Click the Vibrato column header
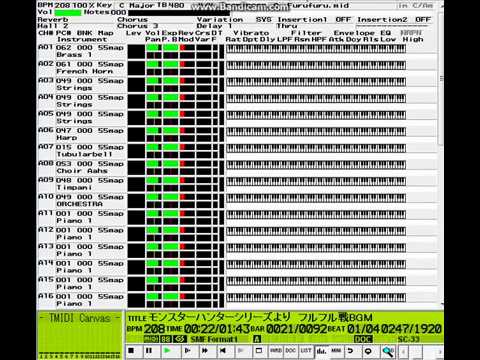The height and width of the screenshot is (360, 480). (x=251, y=33)
